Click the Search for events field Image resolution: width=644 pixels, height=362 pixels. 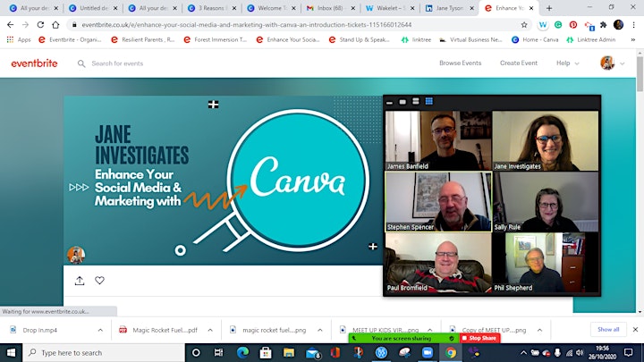coord(117,63)
